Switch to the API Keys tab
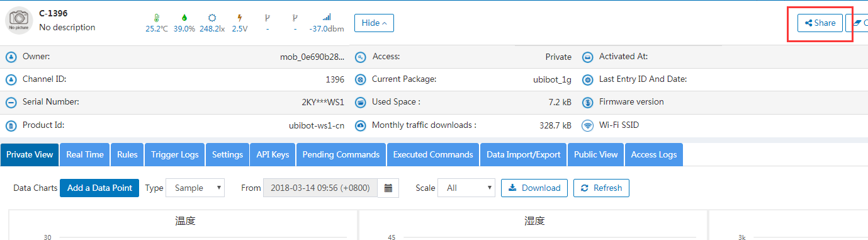868x240 pixels. click(273, 155)
